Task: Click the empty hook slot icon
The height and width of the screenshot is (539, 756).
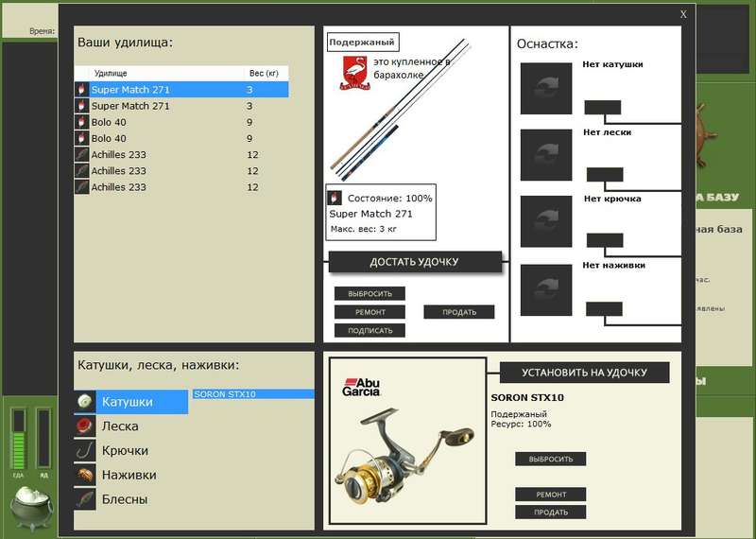Action: coord(546,221)
